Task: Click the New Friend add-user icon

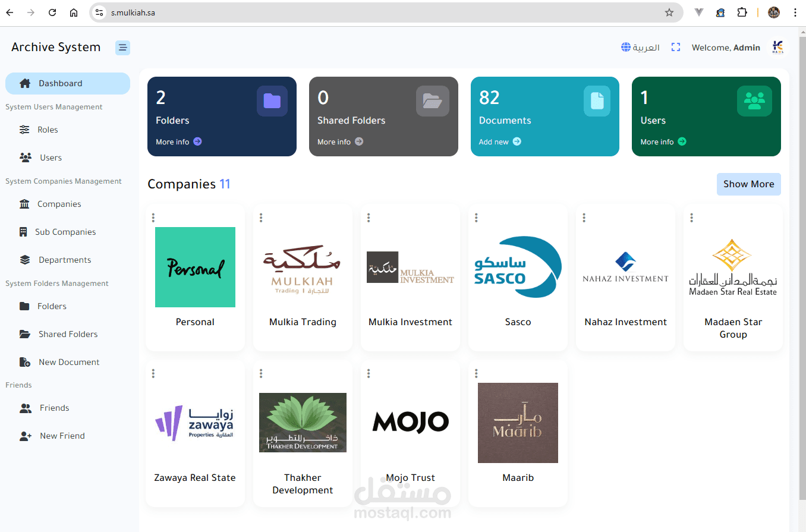Action: pyautogui.click(x=26, y=436)
